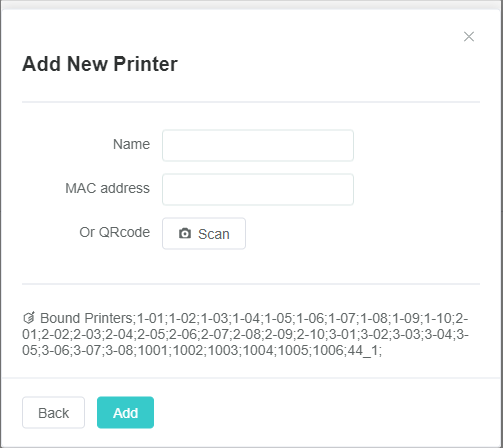
Task: Go back using the Back button
Action: [53, 412]
